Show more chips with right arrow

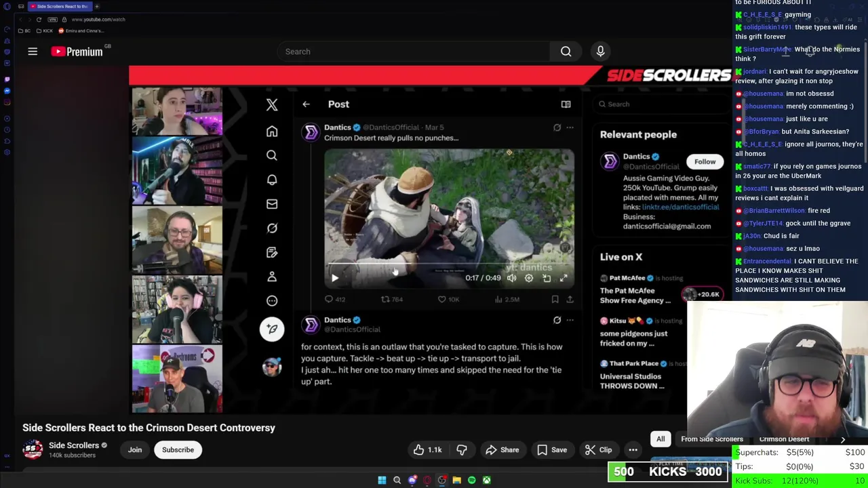click(843, 439)
